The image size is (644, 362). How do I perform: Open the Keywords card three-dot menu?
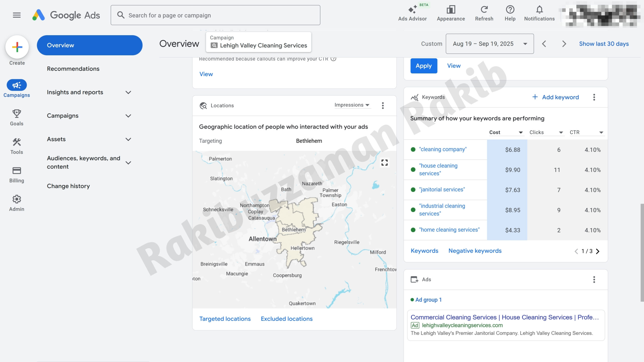click(594, 97)
